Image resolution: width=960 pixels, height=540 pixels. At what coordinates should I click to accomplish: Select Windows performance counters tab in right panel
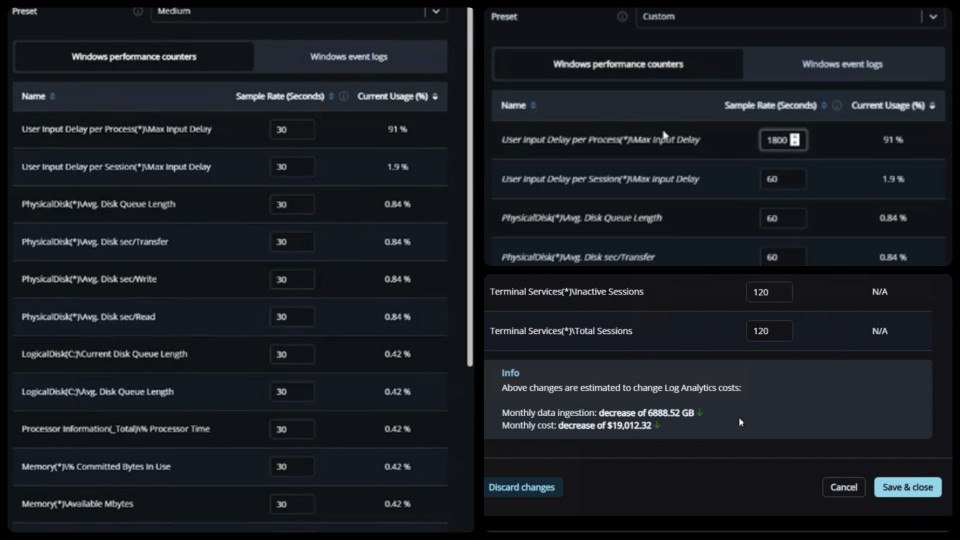point(618,64)
